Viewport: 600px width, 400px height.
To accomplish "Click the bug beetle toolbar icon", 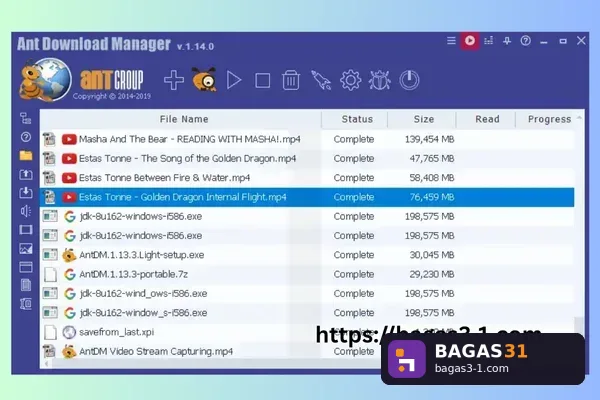I will pos(380,80).
